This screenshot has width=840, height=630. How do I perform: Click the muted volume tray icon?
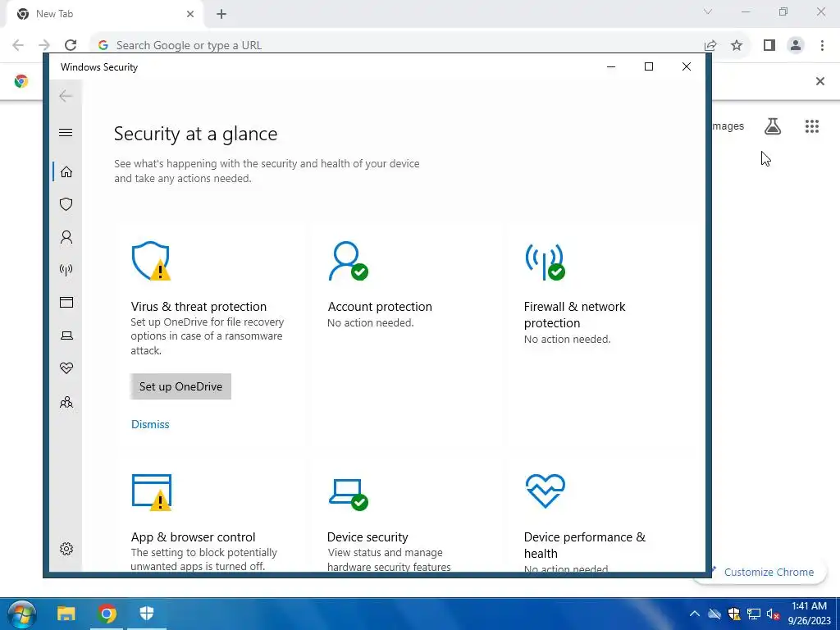coord(773,614)
